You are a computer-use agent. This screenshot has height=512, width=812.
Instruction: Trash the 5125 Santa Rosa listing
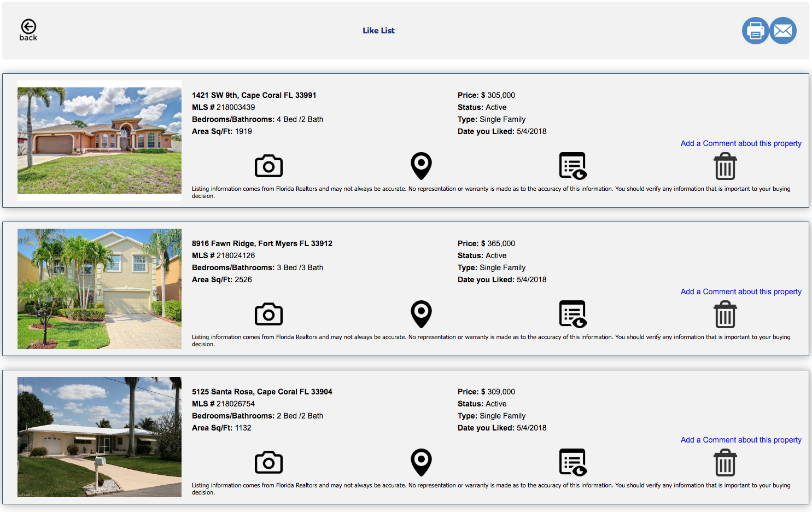point(725,463)
